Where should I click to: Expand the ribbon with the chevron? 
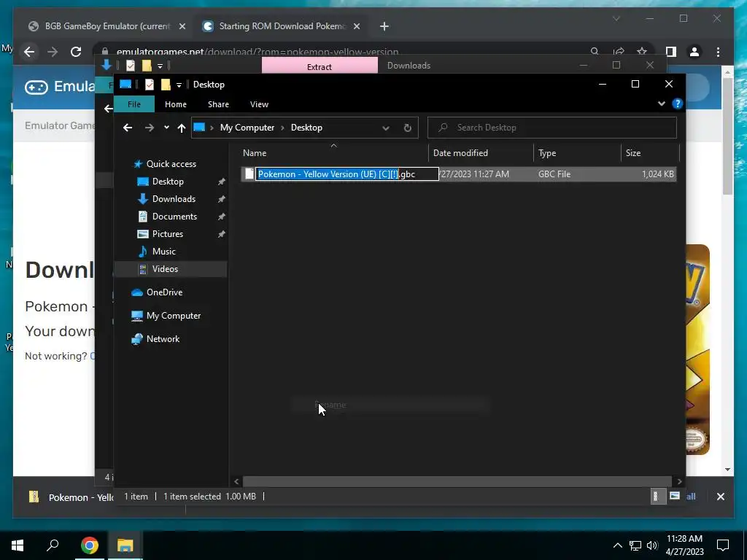point(661,104)
